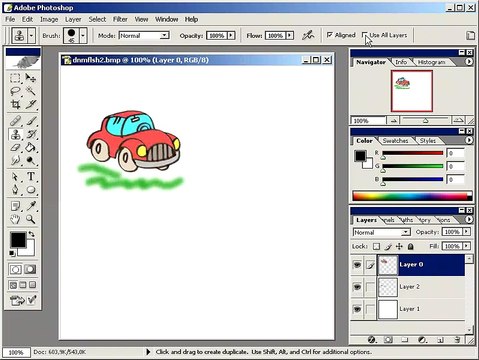Select the Dodge tool
Viewport: 479px width, 360px height.
31,160
